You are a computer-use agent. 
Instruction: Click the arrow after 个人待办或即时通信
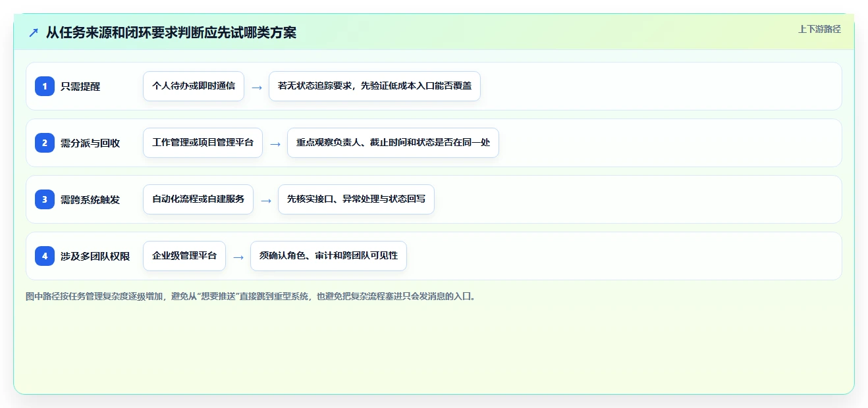pyautogui.click(x=257, y=87)
